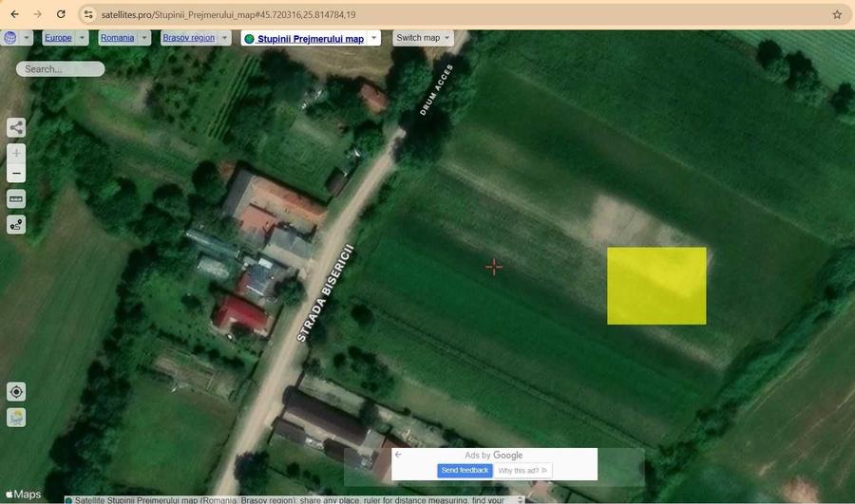This screenshot has height=504, width=855.
Task: Open the Switch map dropdown
Action: (423, 38)
